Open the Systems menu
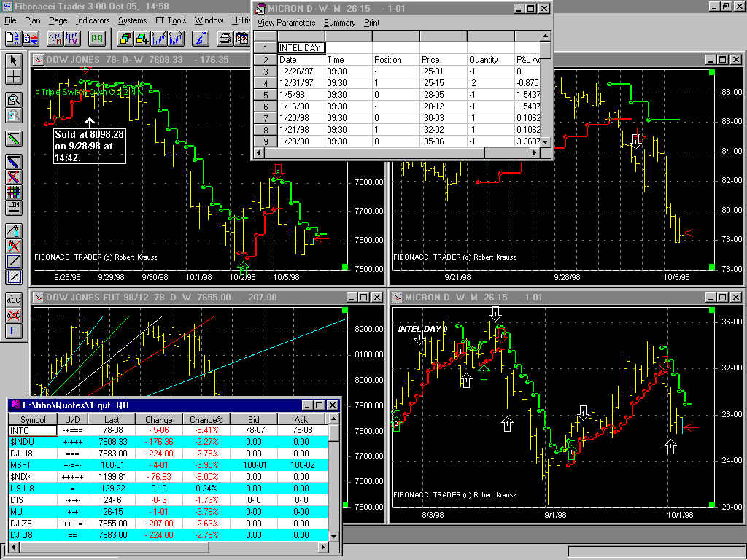747x560 pixels. point(133,20)
